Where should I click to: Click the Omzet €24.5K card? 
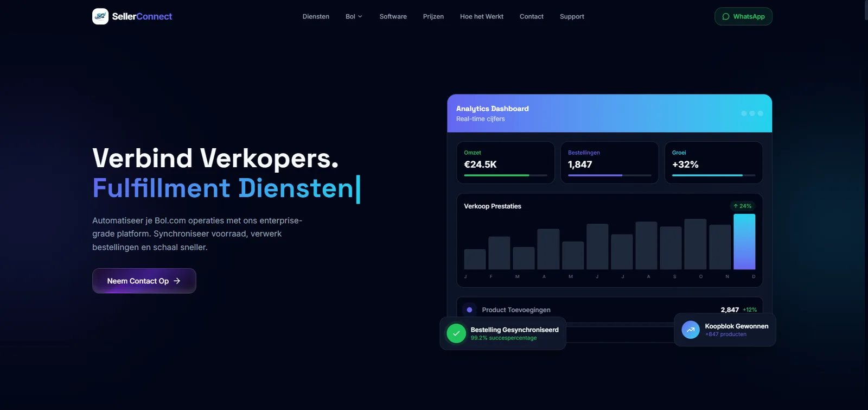[506, 162]
